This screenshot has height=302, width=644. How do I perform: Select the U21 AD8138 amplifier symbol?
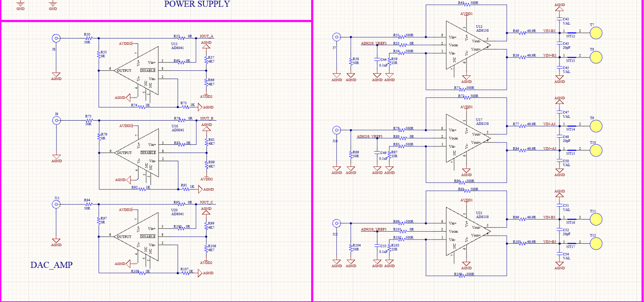click(467, 232)
